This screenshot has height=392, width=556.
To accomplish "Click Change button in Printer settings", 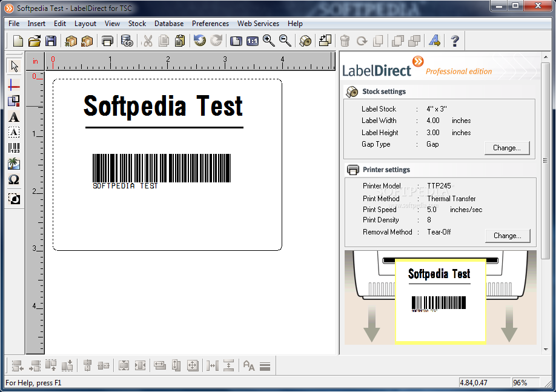I will (x=508, y=236).
